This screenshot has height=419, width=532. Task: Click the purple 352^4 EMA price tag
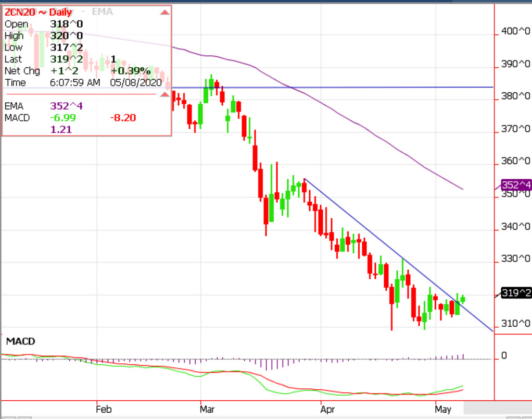tap(516, 185)
